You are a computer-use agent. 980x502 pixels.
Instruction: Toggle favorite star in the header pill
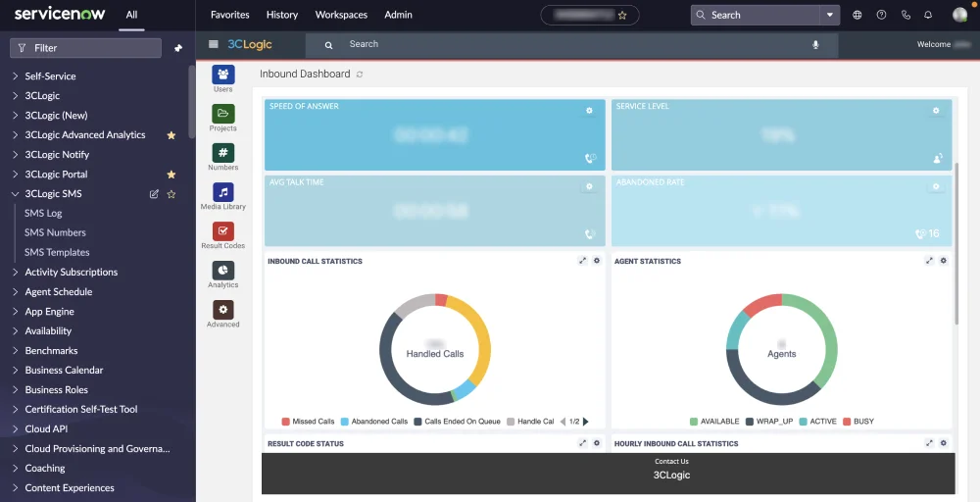coord(622,15)
